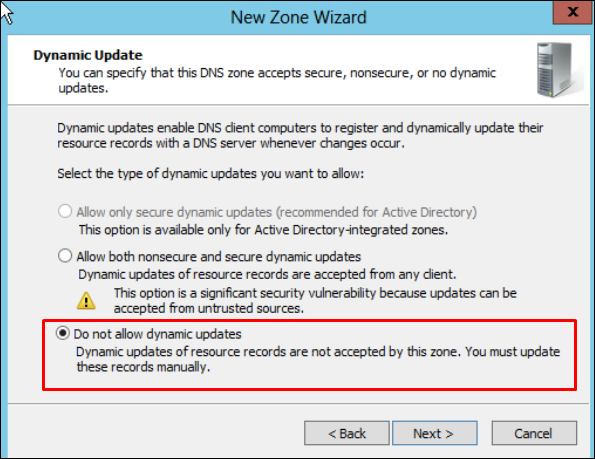Go to the previous step with Back
This screenshot has width=595, height=459.
[347, 433]
